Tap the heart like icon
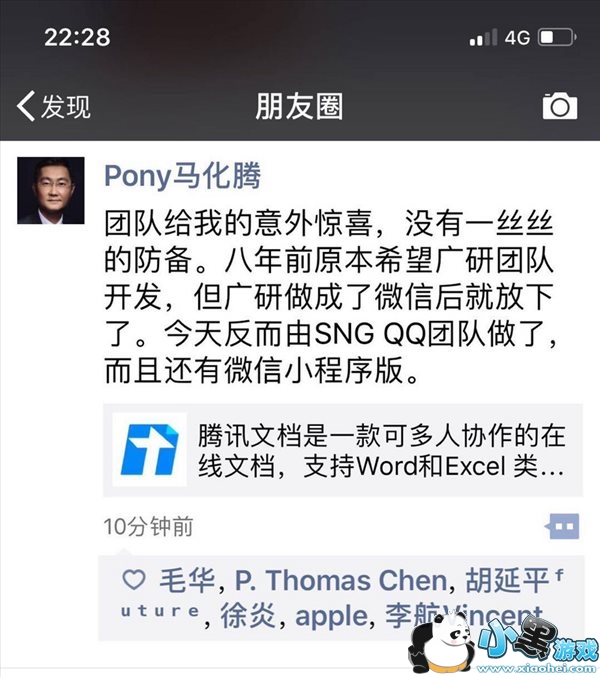Viewport: 600px width, 677px height. point(134,579)
